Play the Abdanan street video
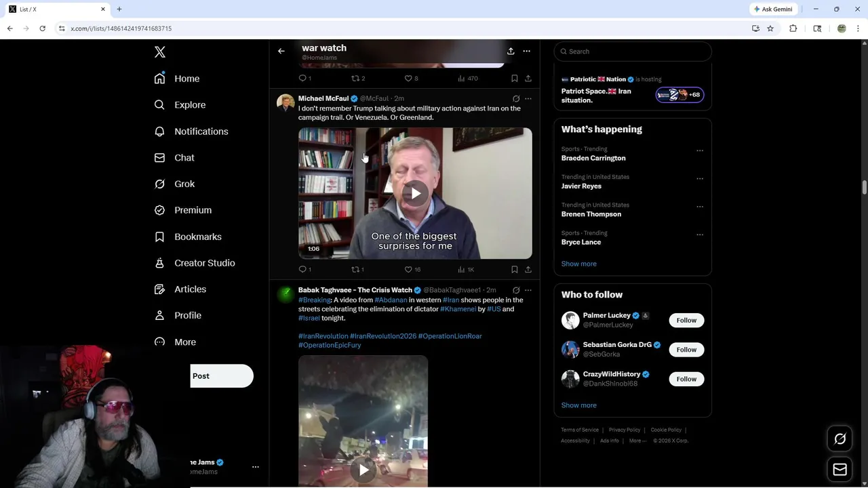The width and height of the screenshot is (868, 488). click(x=363, y=470)
